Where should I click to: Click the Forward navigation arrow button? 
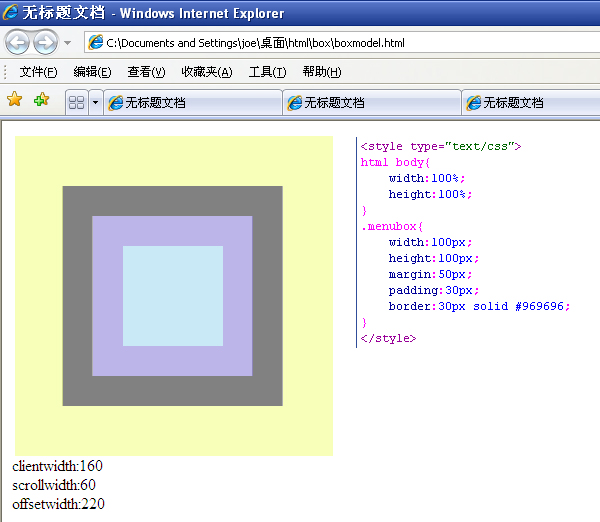pos(45,43)
